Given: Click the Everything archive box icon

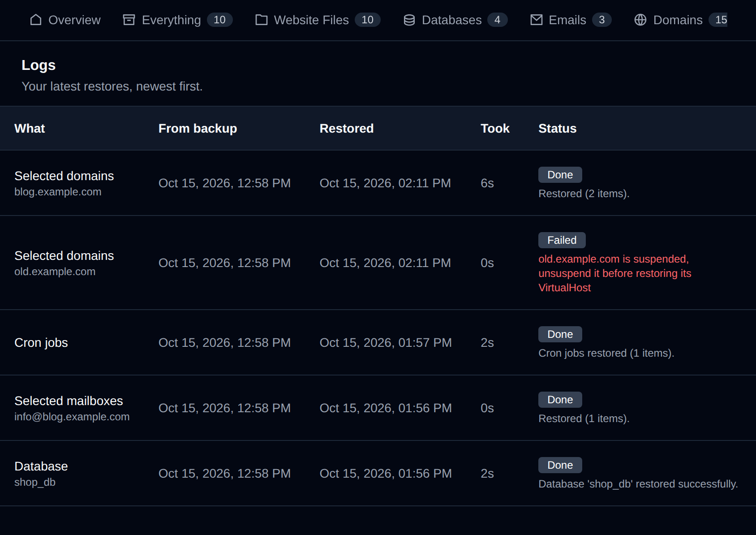Looking at the screenshot, I should [129, 20].
